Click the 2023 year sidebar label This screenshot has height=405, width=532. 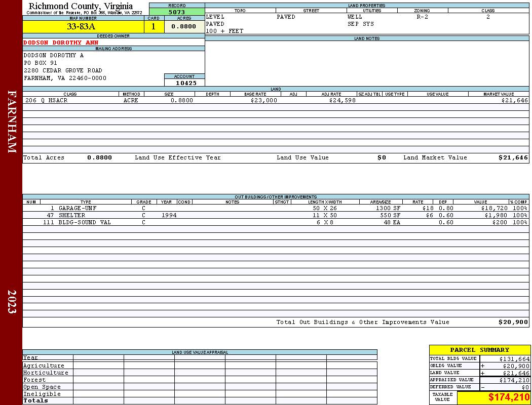[12, 302]
